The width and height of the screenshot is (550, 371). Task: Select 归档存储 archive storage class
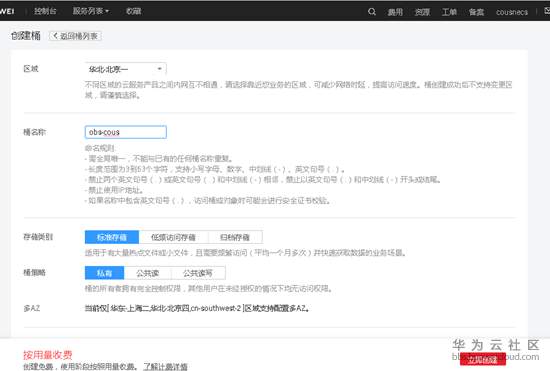[235, 237]
